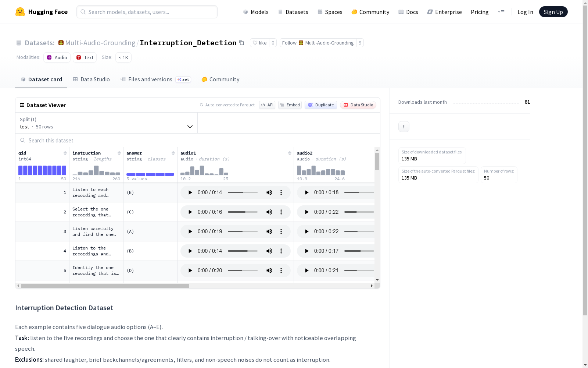Mute audio1 in row 3
588x368 pixels.
(x=269, y=231)
